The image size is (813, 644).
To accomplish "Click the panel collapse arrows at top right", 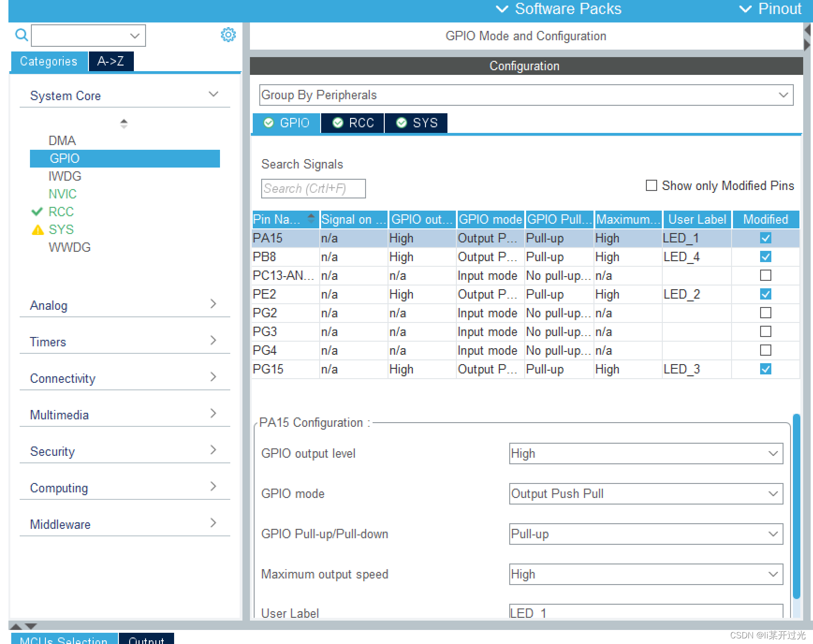I will (x=807, y=37).
